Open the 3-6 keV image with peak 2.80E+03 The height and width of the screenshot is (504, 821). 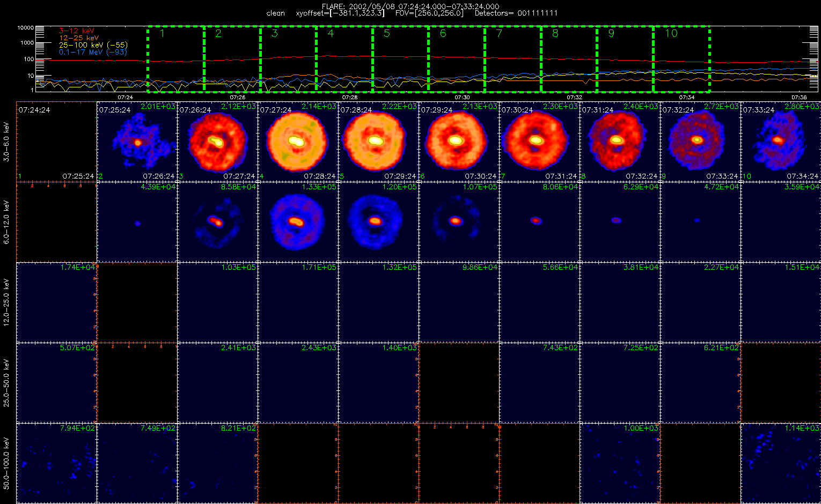click(781, 141)
